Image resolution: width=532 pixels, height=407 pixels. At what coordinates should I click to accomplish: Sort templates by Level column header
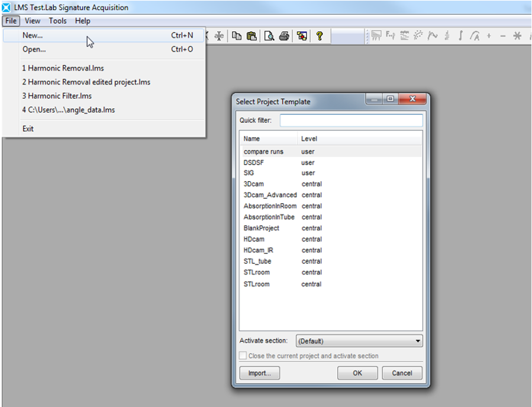point(359,139)
